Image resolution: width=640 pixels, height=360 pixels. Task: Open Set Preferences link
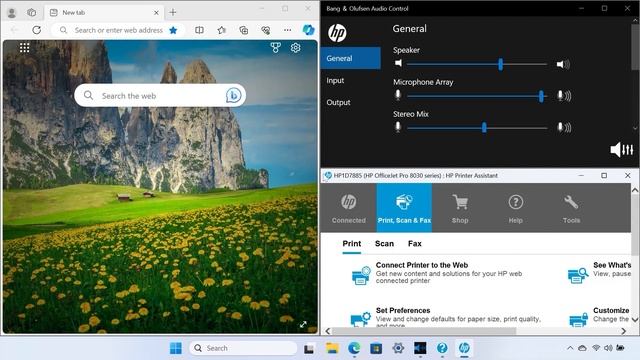click(x=403, y=310)
